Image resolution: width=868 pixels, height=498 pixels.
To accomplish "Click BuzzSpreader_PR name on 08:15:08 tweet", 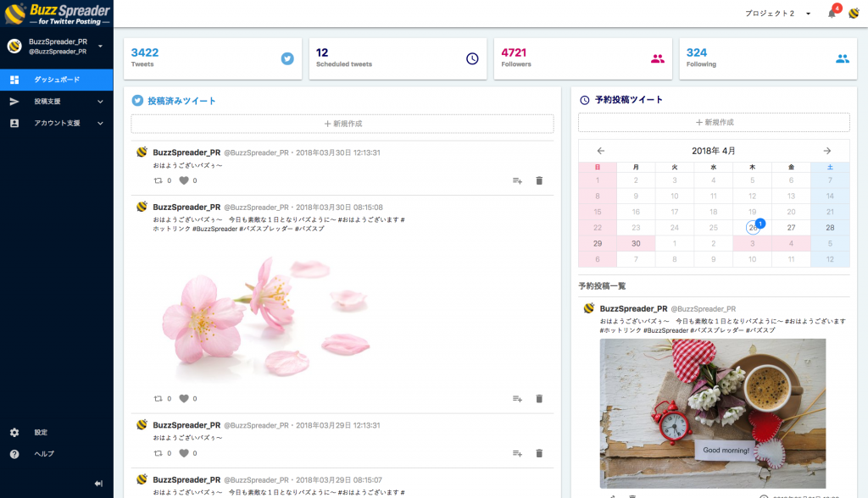I will tap(186, 207).
